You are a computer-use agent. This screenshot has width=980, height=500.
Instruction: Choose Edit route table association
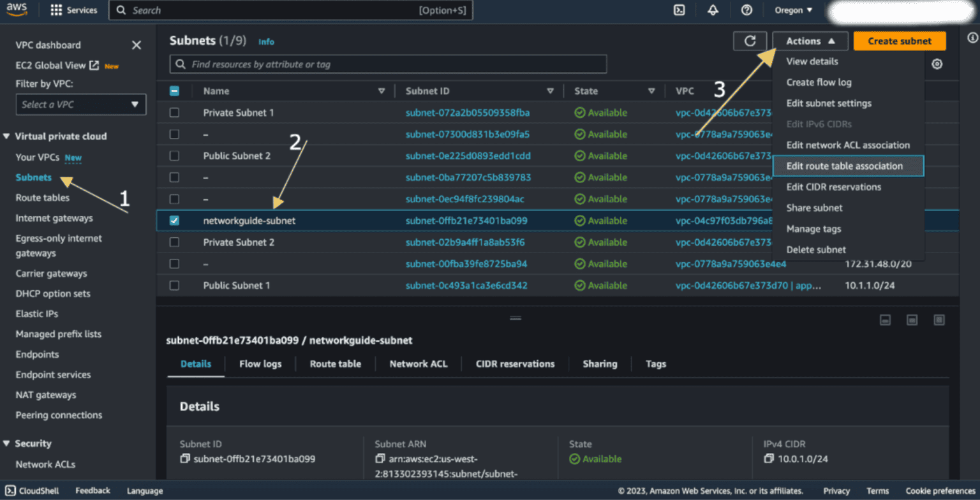[x=844, y=166]
